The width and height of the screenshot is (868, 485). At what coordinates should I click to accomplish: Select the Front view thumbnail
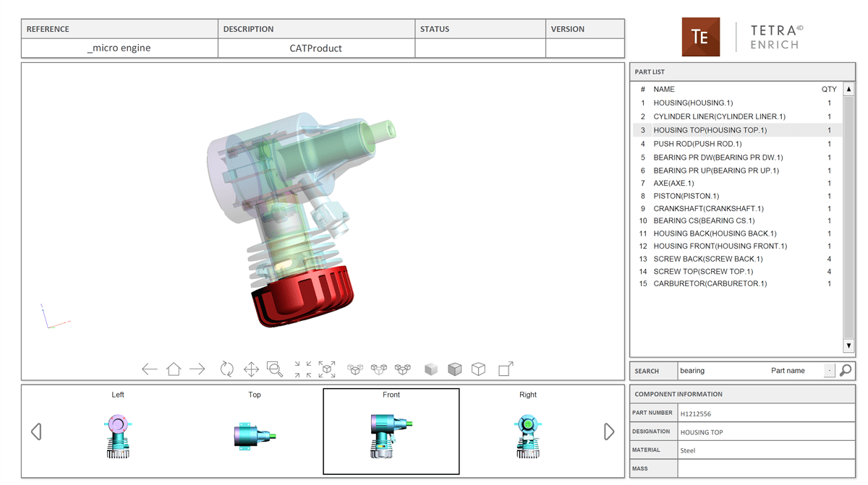click(x=391, y=432)
